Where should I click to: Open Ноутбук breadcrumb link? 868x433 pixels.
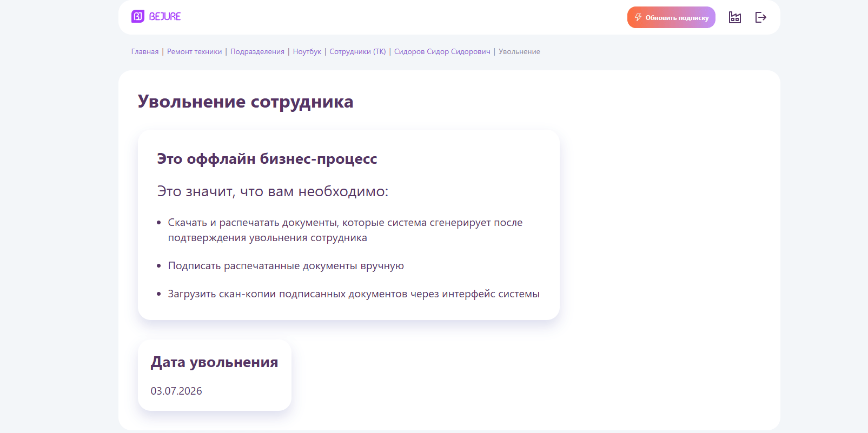(307, 52)
